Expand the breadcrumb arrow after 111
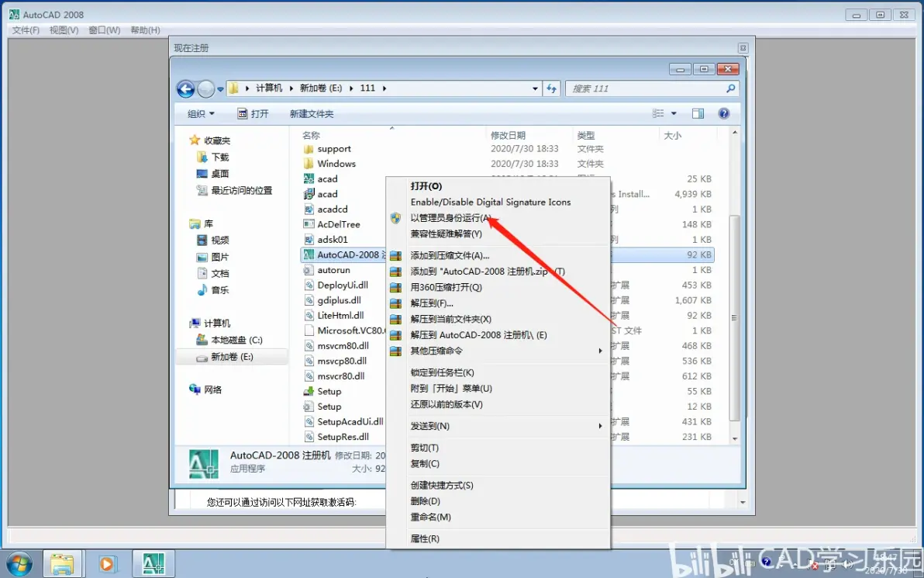The height and width of the screenshot is (578, 924). [384, 88]
